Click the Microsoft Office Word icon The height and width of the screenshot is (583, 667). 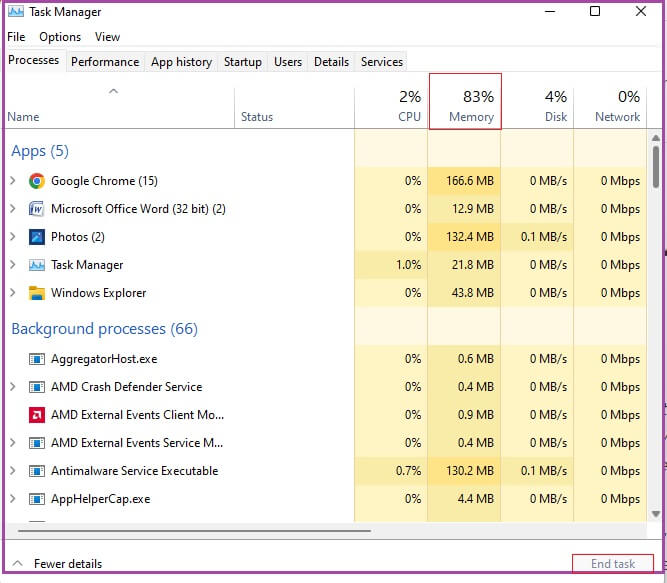(37, 209)
